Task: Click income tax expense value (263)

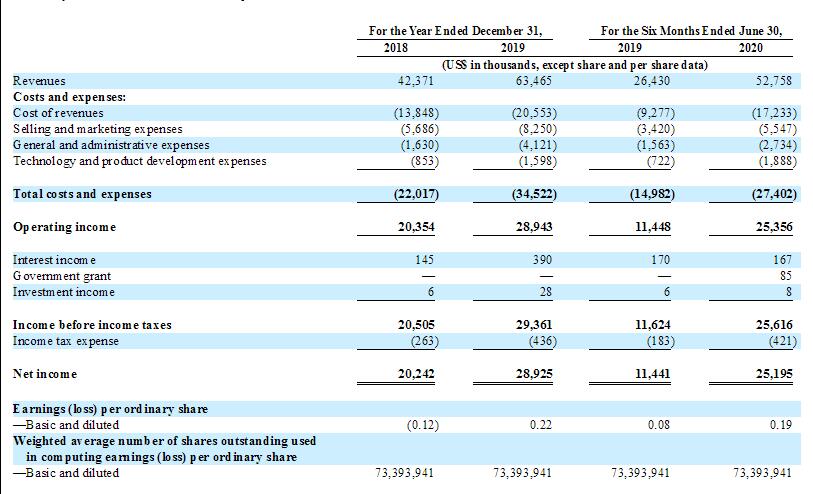Action: click(x=425, y=341)
